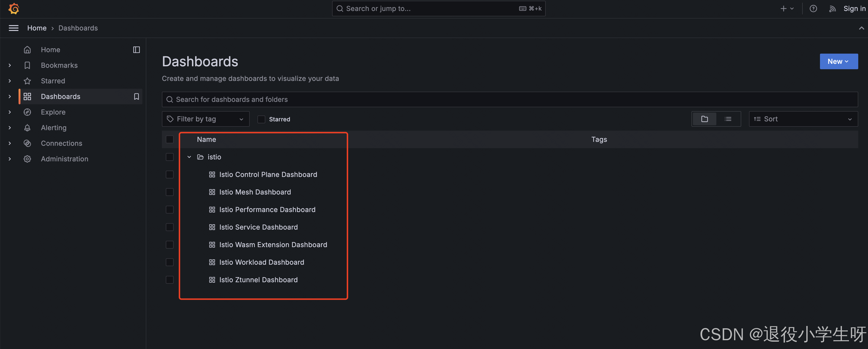Open the hamburger navigation menu
The width and height of the screenshot is (868, 349).
tap(13, 28)
